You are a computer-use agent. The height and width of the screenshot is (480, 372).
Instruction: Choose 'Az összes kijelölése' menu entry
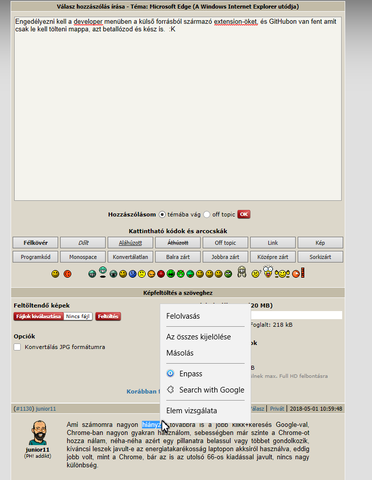tap(198, 337)
